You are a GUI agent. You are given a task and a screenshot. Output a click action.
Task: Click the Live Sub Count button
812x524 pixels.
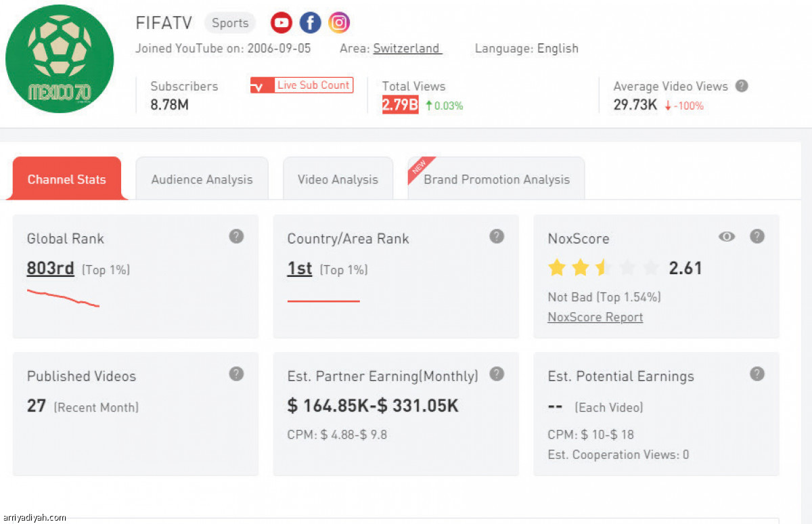[302, 85]
